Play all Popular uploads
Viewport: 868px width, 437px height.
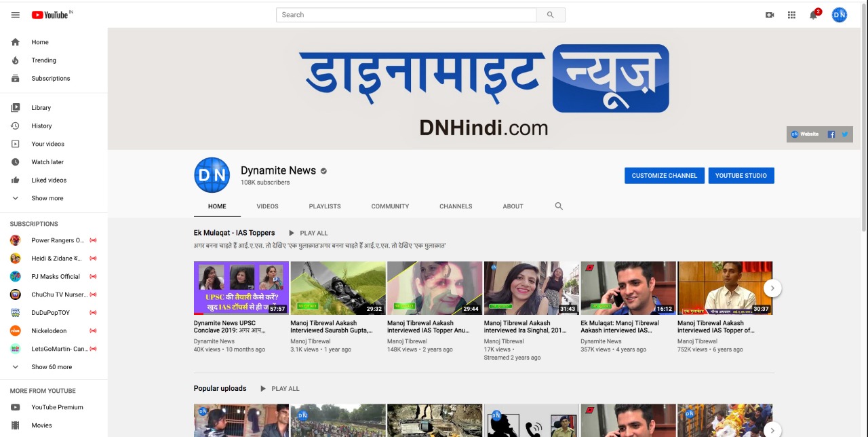point(279,389)
